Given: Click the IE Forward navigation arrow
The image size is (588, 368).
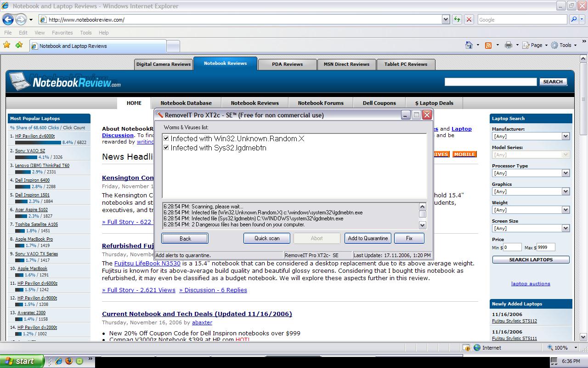Looking at the screenshot, I should [x=21, y=19].
